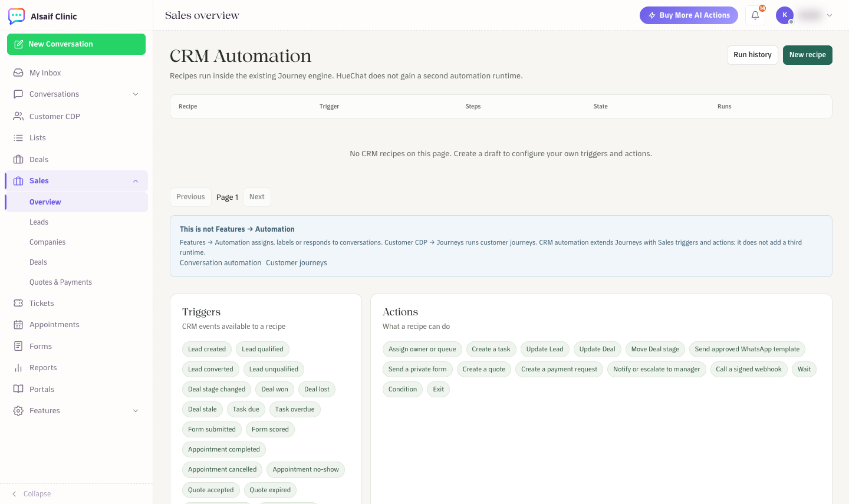Open the Conversation automation link
Screen dimensions: 849x504
point(221,263)
